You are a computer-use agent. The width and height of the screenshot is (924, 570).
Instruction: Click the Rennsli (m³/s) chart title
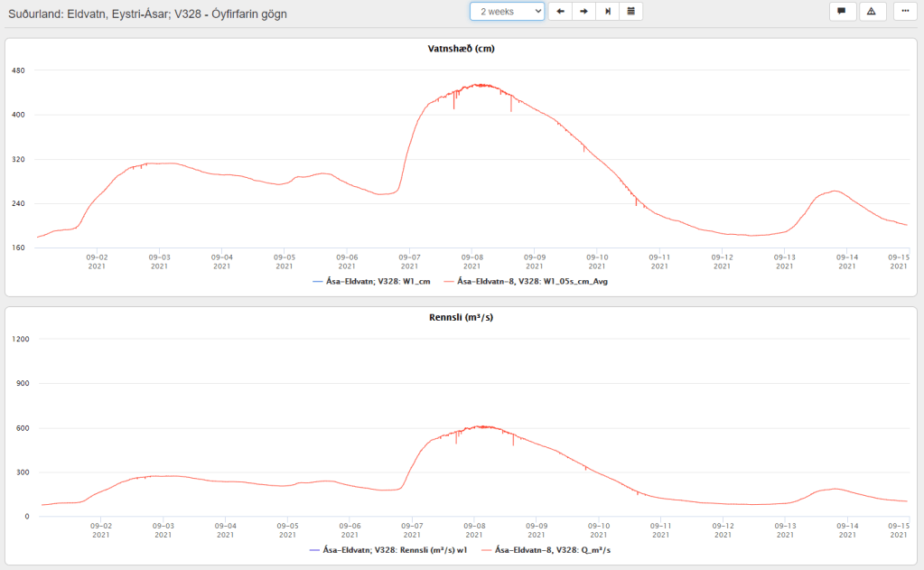point(462,317)
